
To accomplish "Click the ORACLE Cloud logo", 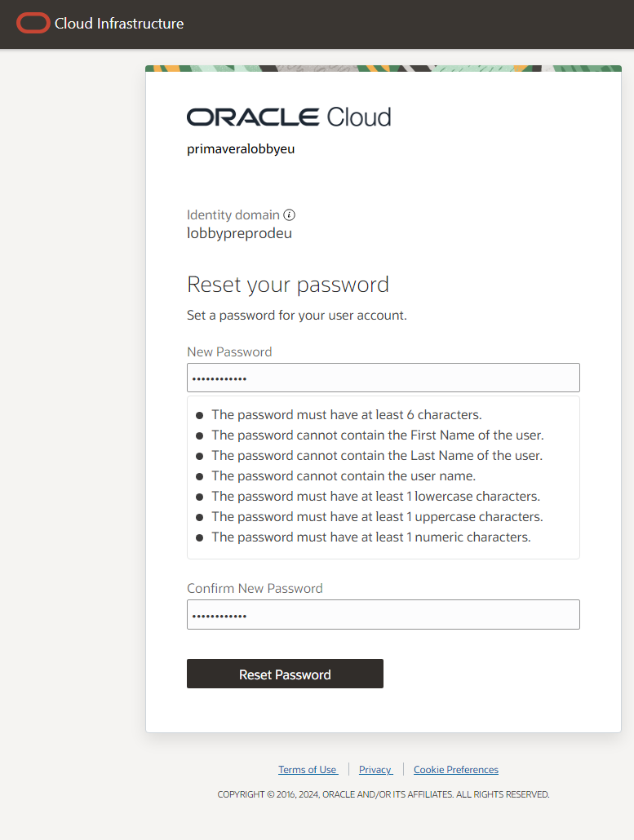I will 289,117.
